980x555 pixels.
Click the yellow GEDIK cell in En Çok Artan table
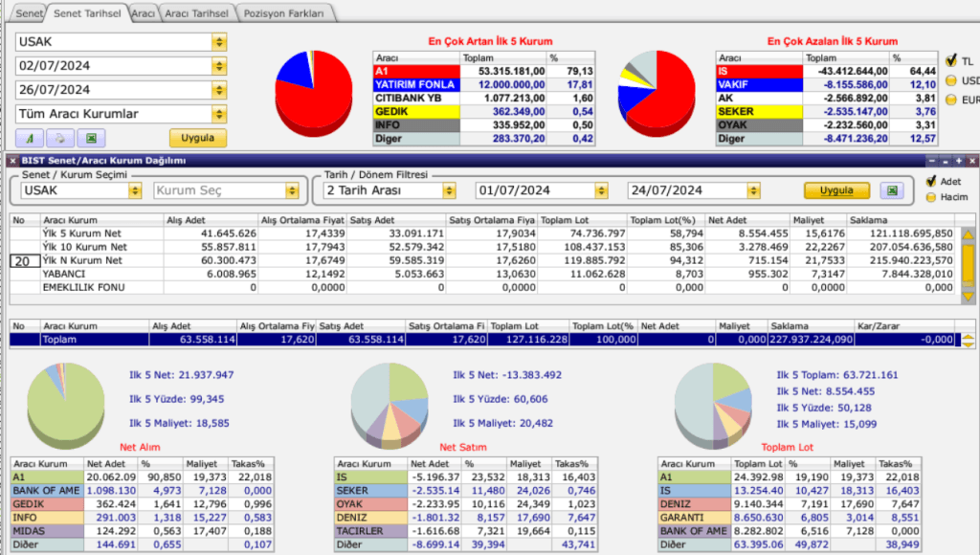(416, 112)
